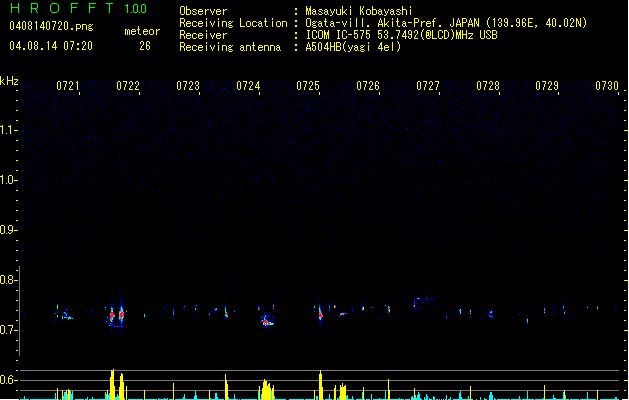The image size is (629, 400).
Task: Click the Observer field label
Action: coord(203,11)
